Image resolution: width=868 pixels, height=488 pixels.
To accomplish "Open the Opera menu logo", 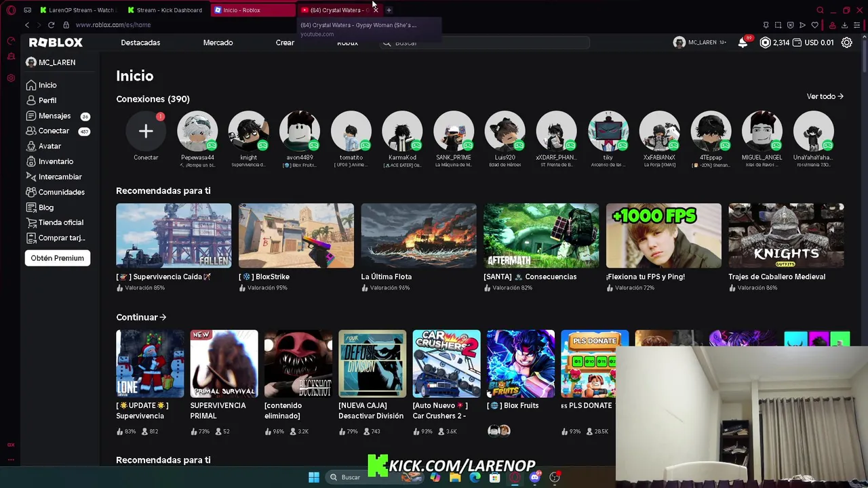I will (x=11, y=10).
